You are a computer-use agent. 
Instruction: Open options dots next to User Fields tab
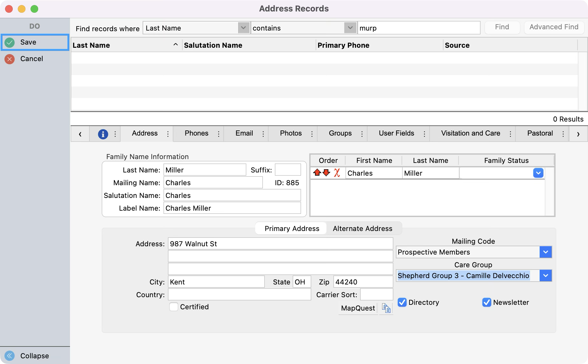[424, 134]
